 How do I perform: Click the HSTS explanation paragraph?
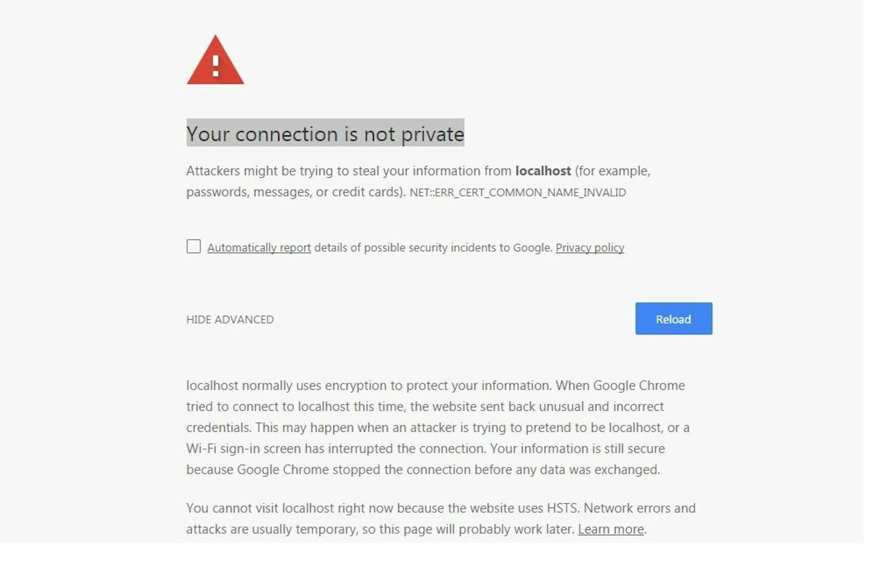tap(439, 519)
